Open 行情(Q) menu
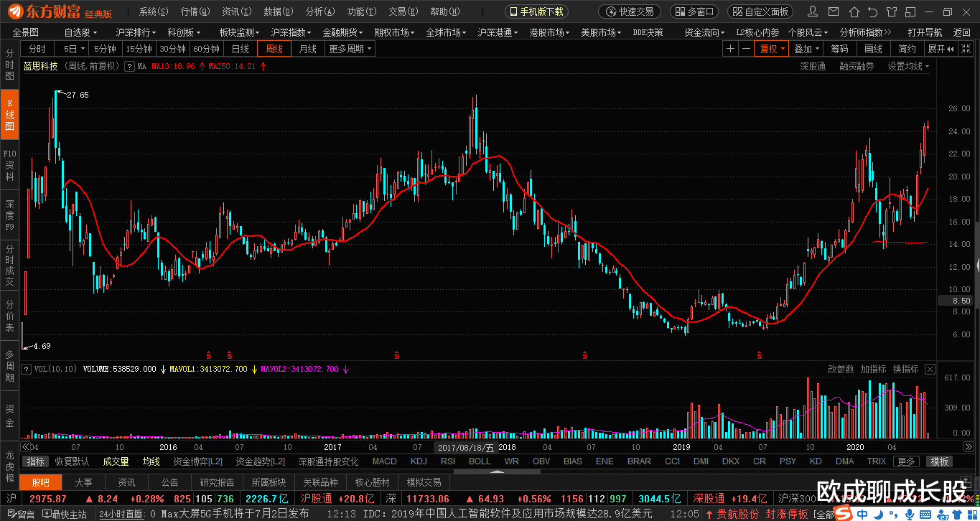Image resolution: width=980 pixels, height=521 pixels. [x=195, y=11]
